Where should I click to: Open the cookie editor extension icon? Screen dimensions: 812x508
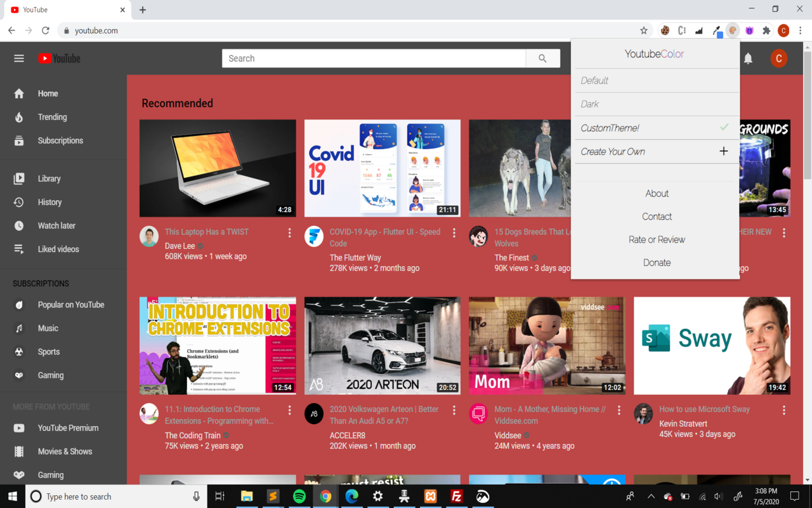tap(665, 30)
